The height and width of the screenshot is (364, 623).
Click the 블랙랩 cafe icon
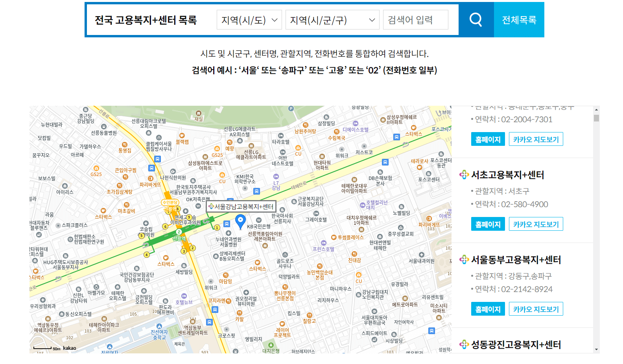coord(182,136)
